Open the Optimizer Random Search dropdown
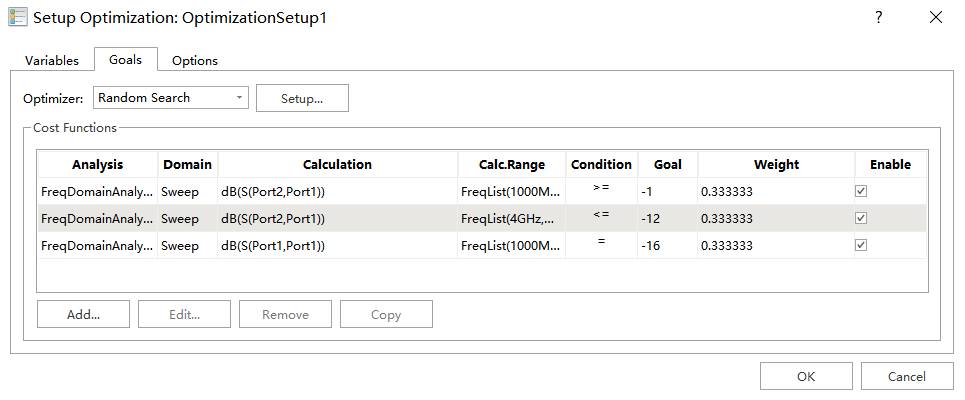Viewport: 965px width, 400px height. click(170, 97)
